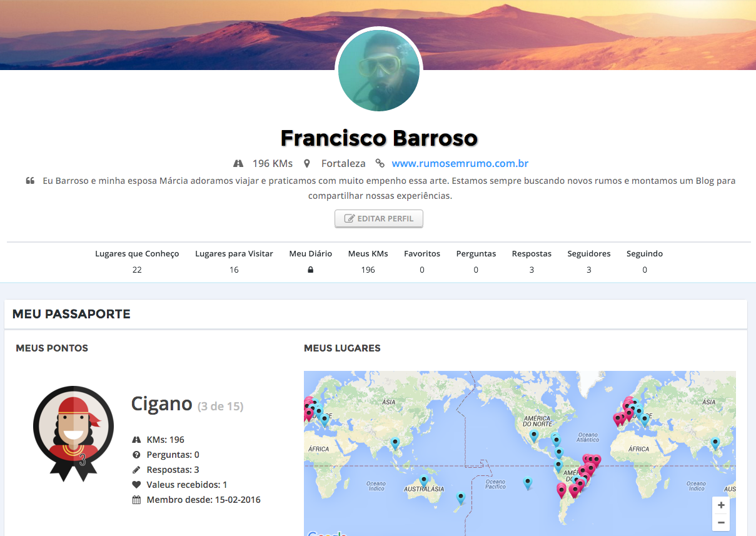The height and width of the screenshot is (536, 756).
Task: Open the Seguindo list
Action: (645, 254)
